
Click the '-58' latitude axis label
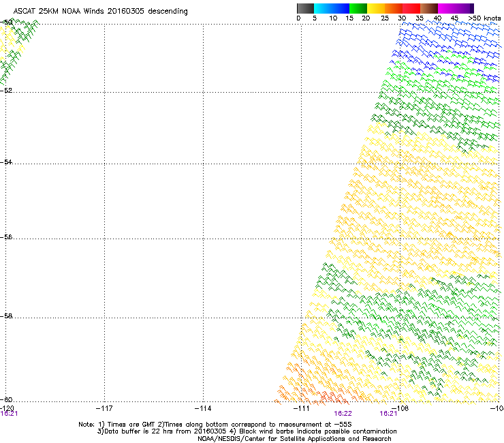tap(6, 316)
